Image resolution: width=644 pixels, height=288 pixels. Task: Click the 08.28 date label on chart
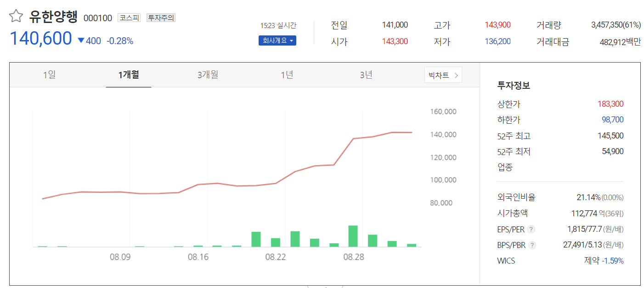click(x=353, y=257)
